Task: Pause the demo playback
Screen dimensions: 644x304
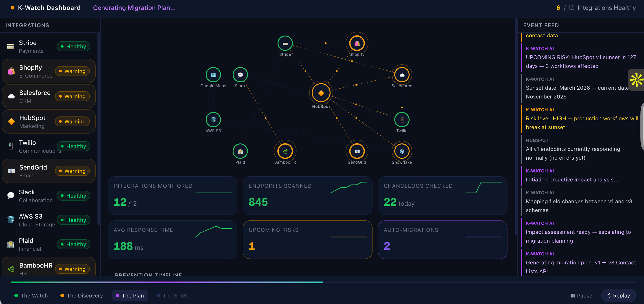Action: [582, 295]
